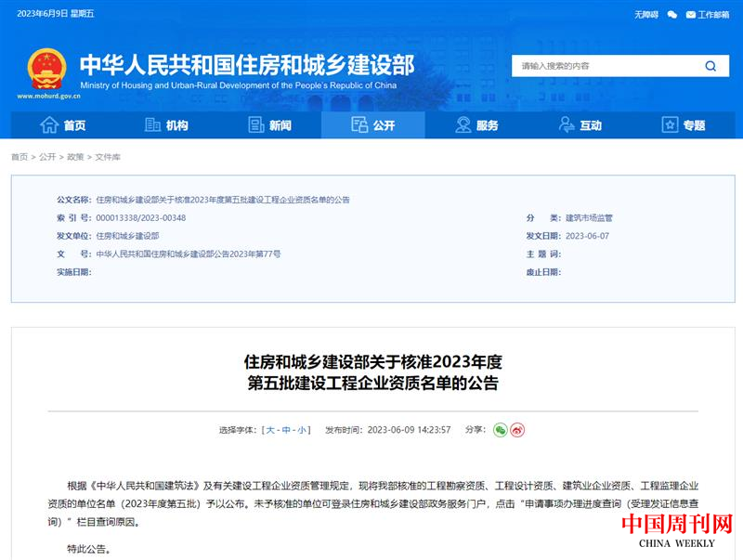Set font size to medium (中)
The width and height of the screenshot is (743, 560).
click(286, 430)
